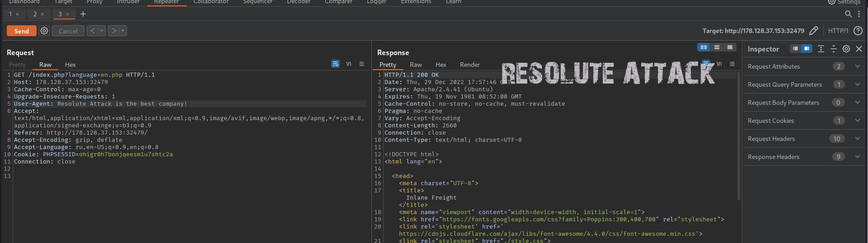The height and width of the screenshot is (243, 868).
Task: Toggle non-printable characters in Request editor
Action: tap(348, 64)
